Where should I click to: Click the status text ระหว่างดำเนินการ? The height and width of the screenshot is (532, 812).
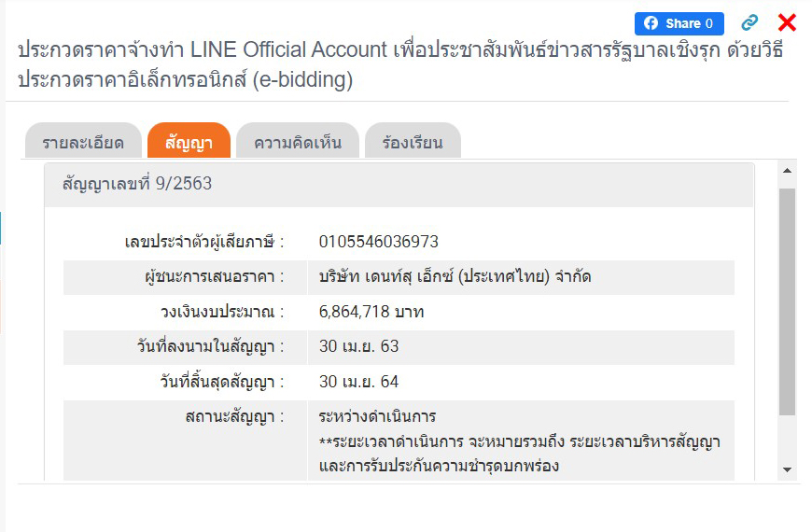(377, 416)
